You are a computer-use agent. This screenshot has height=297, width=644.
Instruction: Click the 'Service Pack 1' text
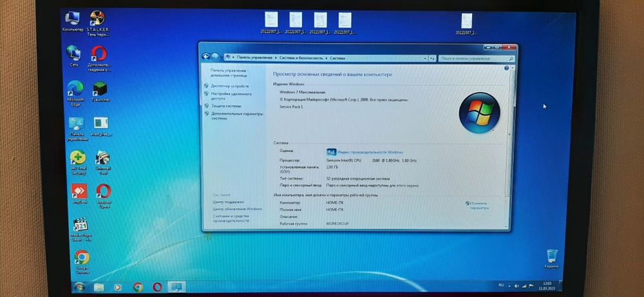(x=291, y=107)
